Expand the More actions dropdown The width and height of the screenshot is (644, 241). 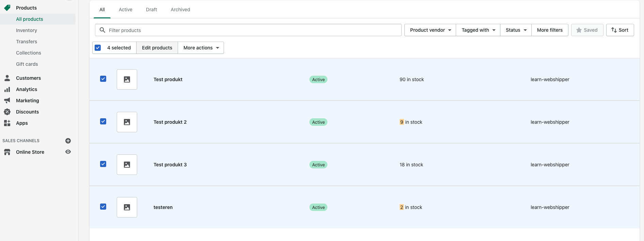201,48
